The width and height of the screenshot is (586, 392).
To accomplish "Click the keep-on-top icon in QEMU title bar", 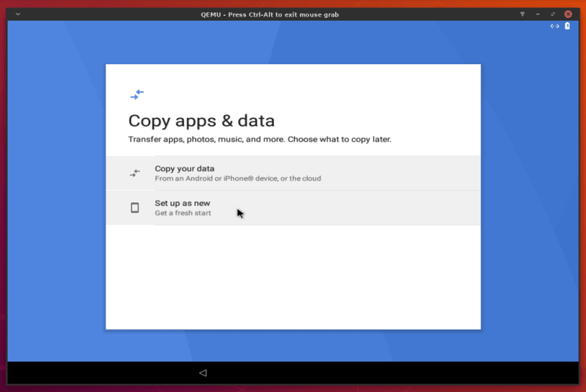I will 522,14.
